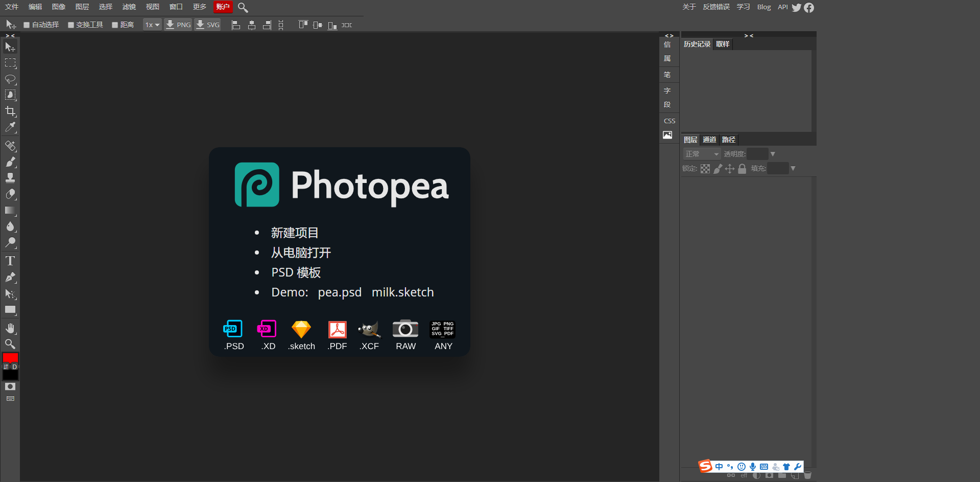Screen dimensions: 980x482
Task: Open the image panel icon below CSS
Action: click(x=667, y=135)
